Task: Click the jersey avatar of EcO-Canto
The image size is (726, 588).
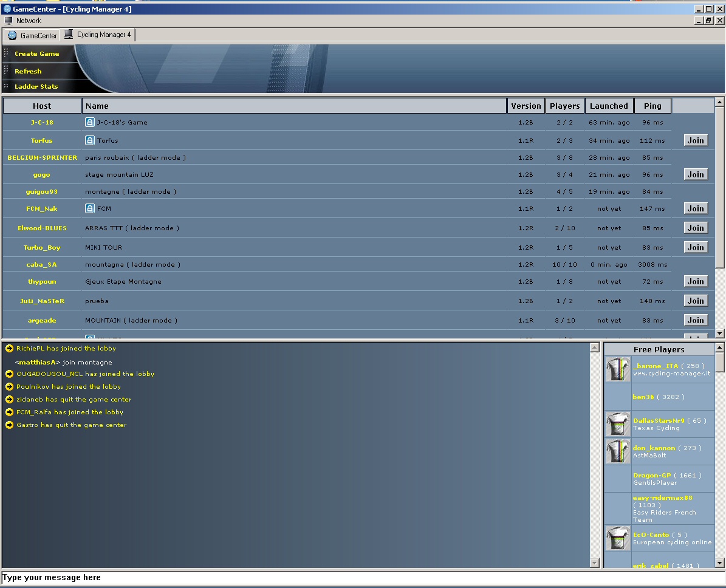Action: point(618,538)
